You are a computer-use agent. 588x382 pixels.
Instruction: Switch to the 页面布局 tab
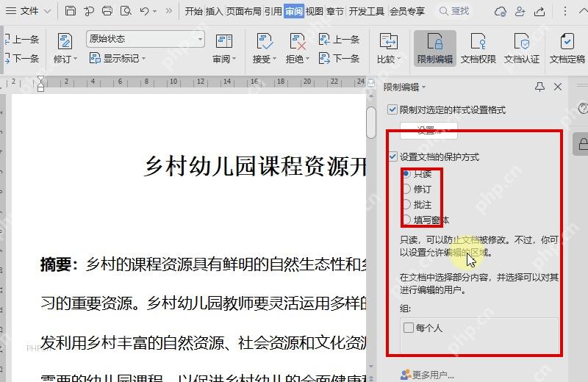pyautogui.click(x=244, y=12)
